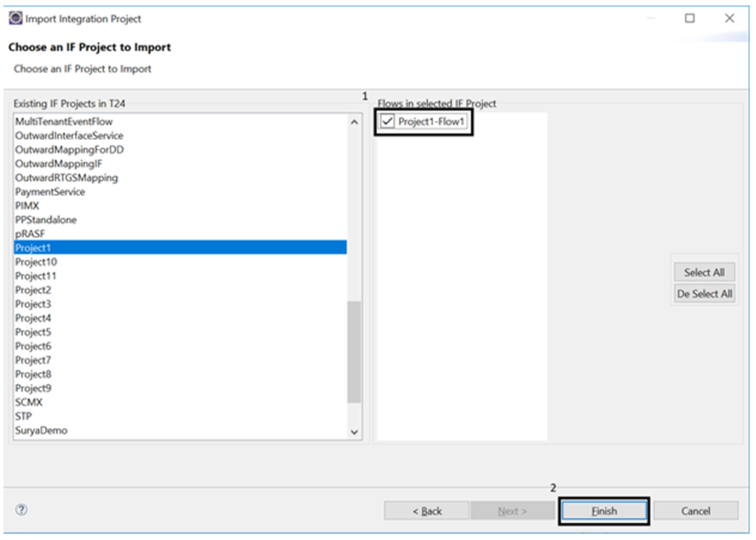
Task: Select MultiTenantEventFlow project
Action: coord(64,122)
